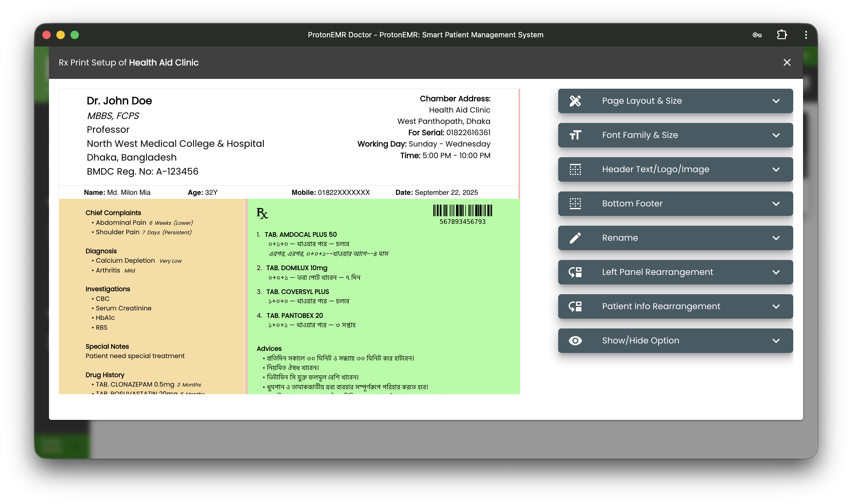The width and height of the screenshot is (852, 504).
Task: Open the Show/Hide Option section
Action: (x=640, y=341)
